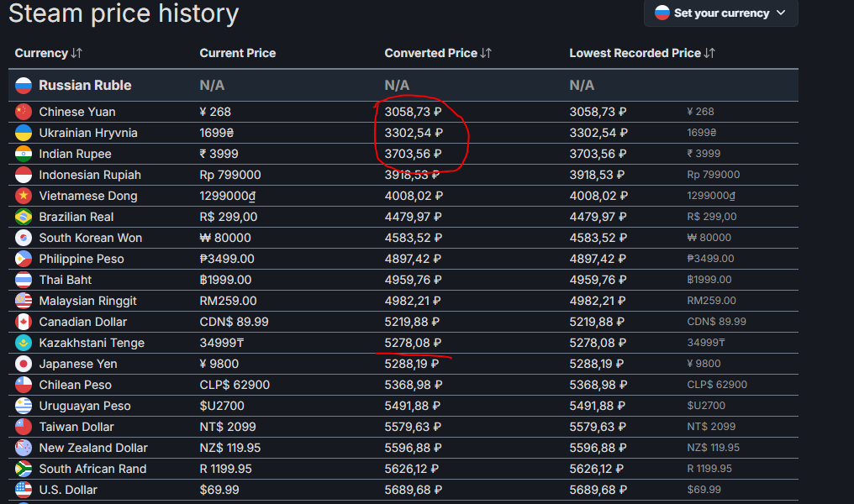Screen dimensions: 854x504
Task: Click the Russian flag in currency selector
Action: click(662, 13)
